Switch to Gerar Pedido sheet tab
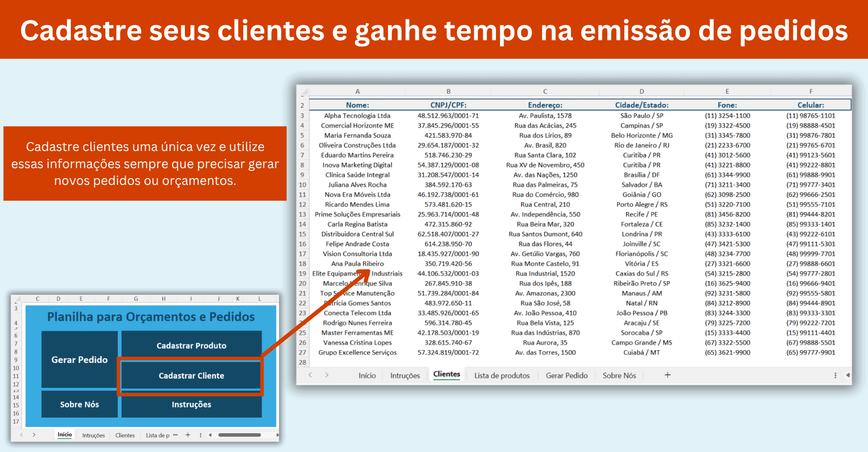868x452 pixels. (x=566, y=375)
